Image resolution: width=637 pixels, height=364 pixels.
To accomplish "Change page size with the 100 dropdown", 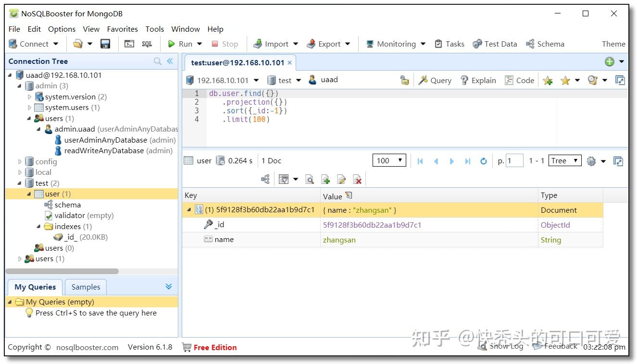I will click(x=389, y=160).
